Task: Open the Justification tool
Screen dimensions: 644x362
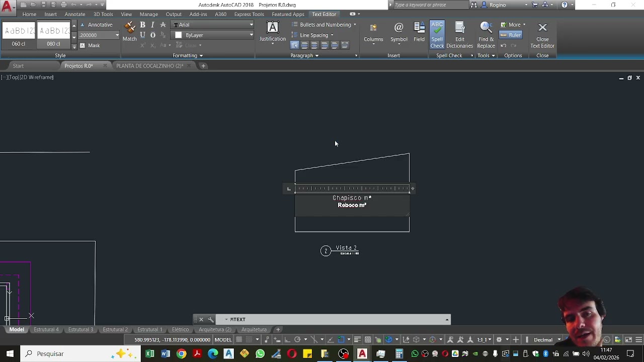Action: (273, 33)
